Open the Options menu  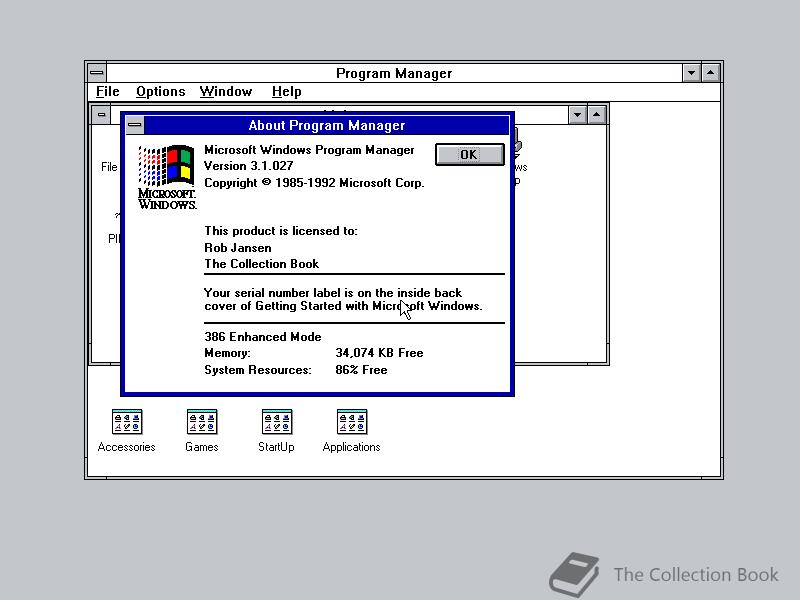[x=161, y=91]
